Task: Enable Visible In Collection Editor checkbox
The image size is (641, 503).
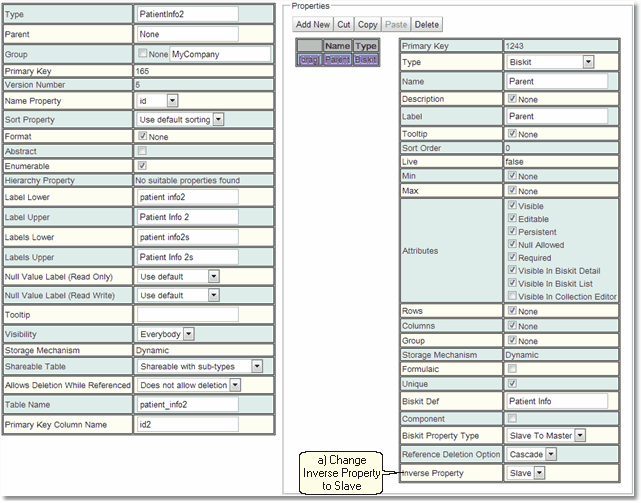Action: [x=513, y=296]
